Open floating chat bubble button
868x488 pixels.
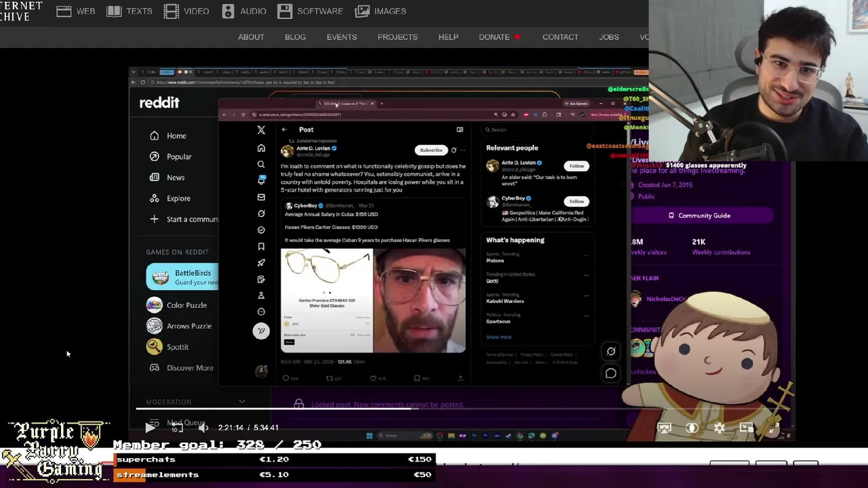pyautogui.click(x=611, y=373)
